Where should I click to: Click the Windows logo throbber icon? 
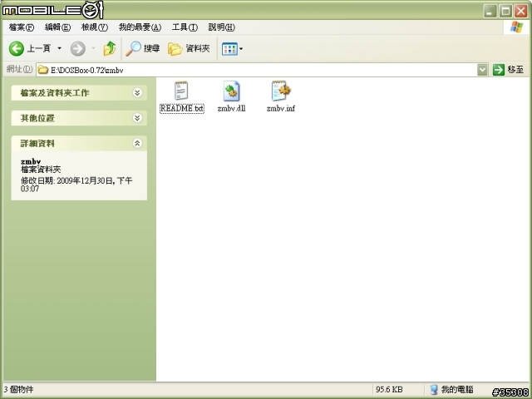pyautogui.click(x=516, y=27)
